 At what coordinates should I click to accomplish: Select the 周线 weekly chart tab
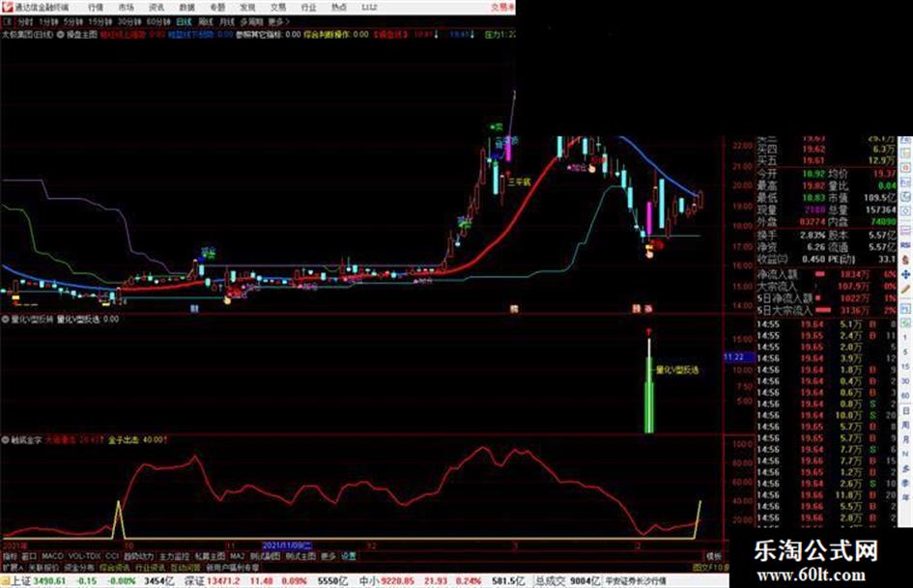(x=206, y=21)
